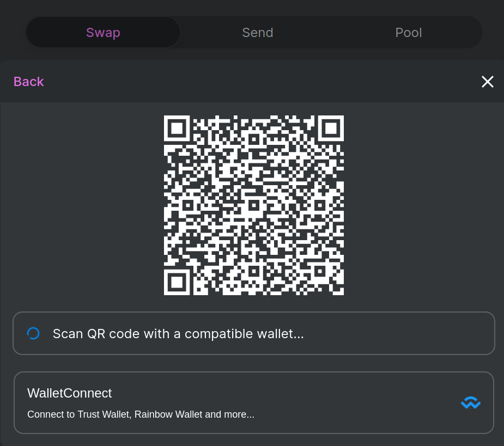504x446 pixels.
Task: Click the bottom-left finder square of the QR code
Action: [x=177, y=282]
